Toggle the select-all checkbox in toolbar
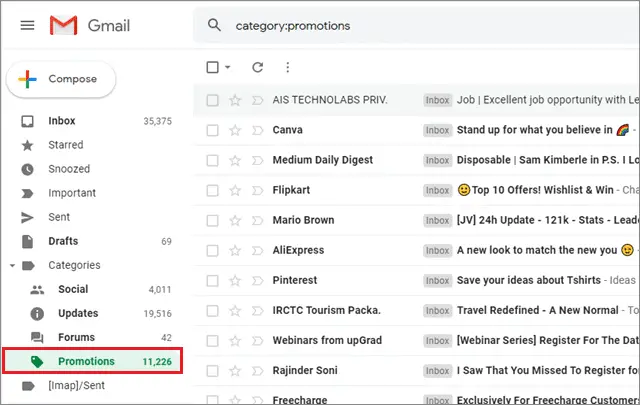The image size is (640, 405). tap(213, 67)
